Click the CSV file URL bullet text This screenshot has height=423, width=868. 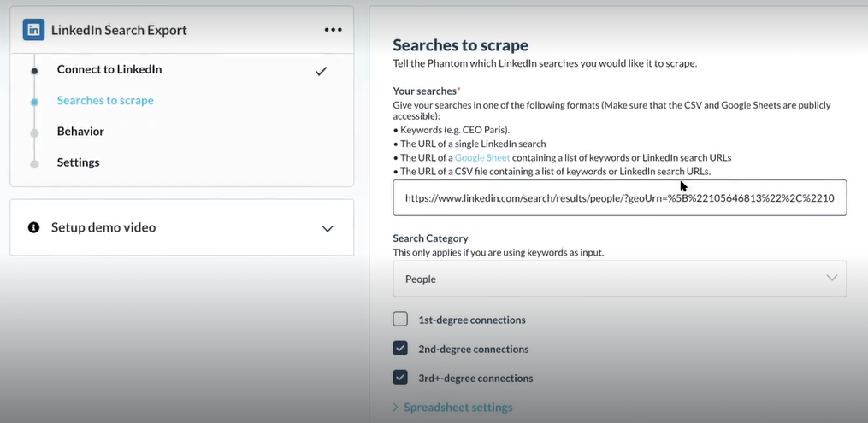pyautogui.click(x=552, y=172)
